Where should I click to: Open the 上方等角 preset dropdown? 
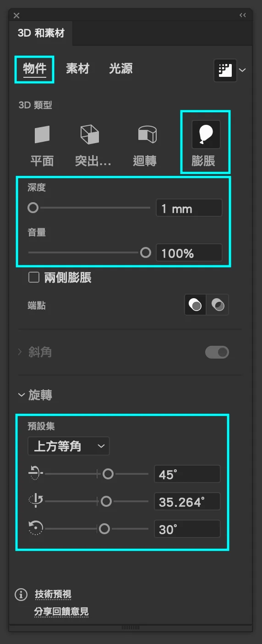69,446
